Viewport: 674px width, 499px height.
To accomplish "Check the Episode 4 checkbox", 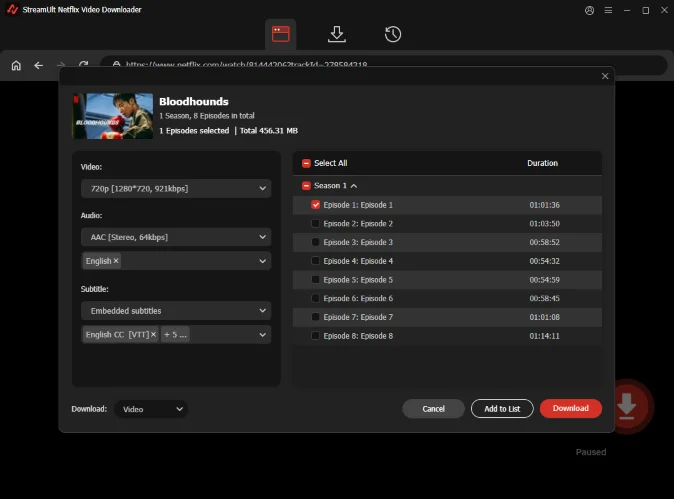I will (316, 261).
